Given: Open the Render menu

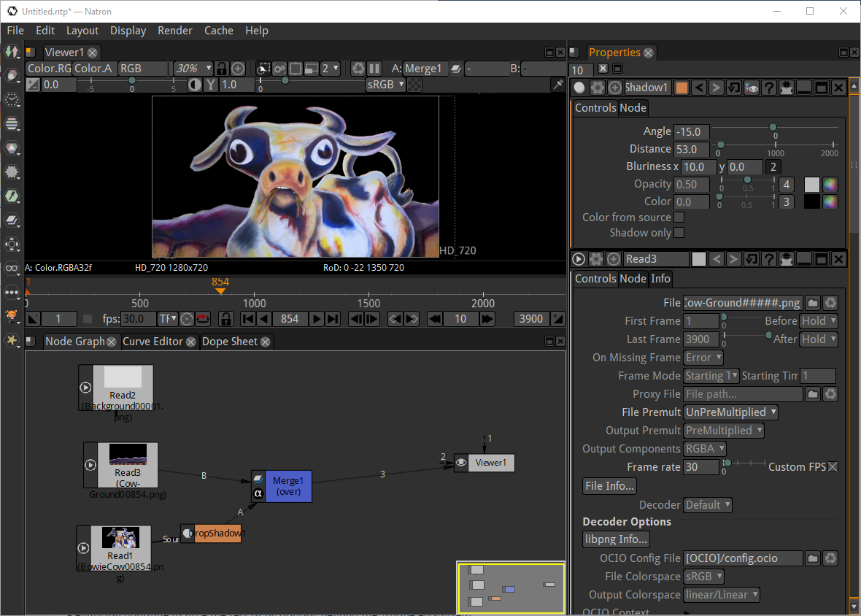Looking at the screenshot, I should [175, 31].
